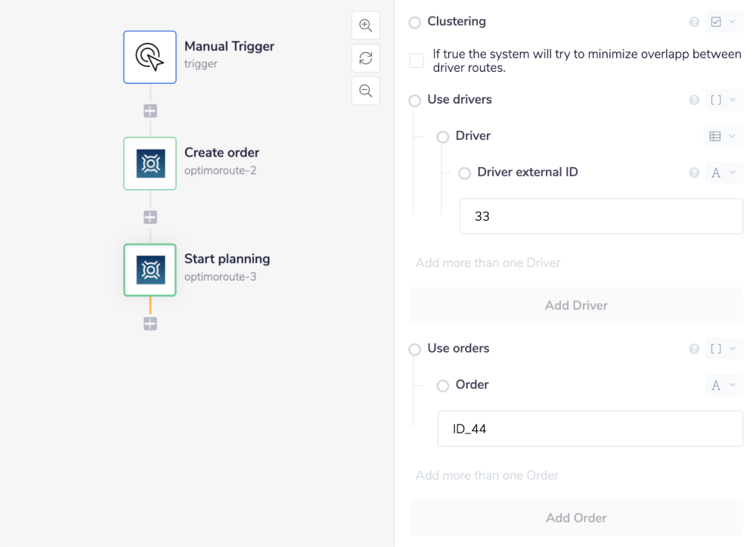This screenshot has height=547, width=756.
Task: Click plus icon below Start planning
Action: (150, 324)
